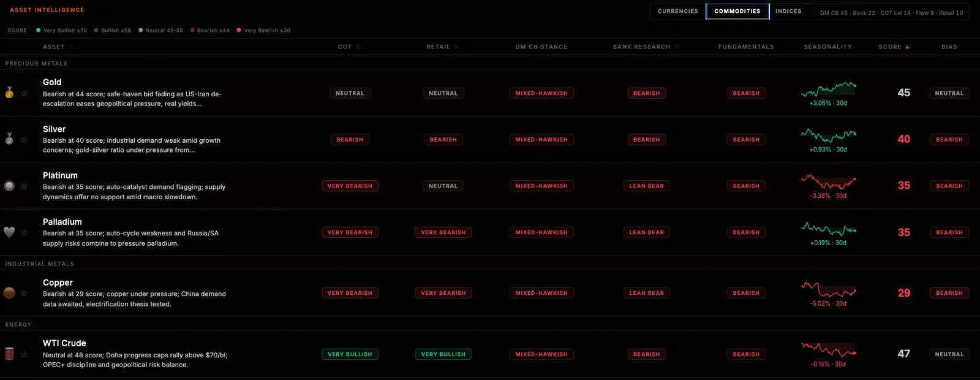Select the Commodities tab
Viewport: 980px width, 380px height.
[737, 11]
